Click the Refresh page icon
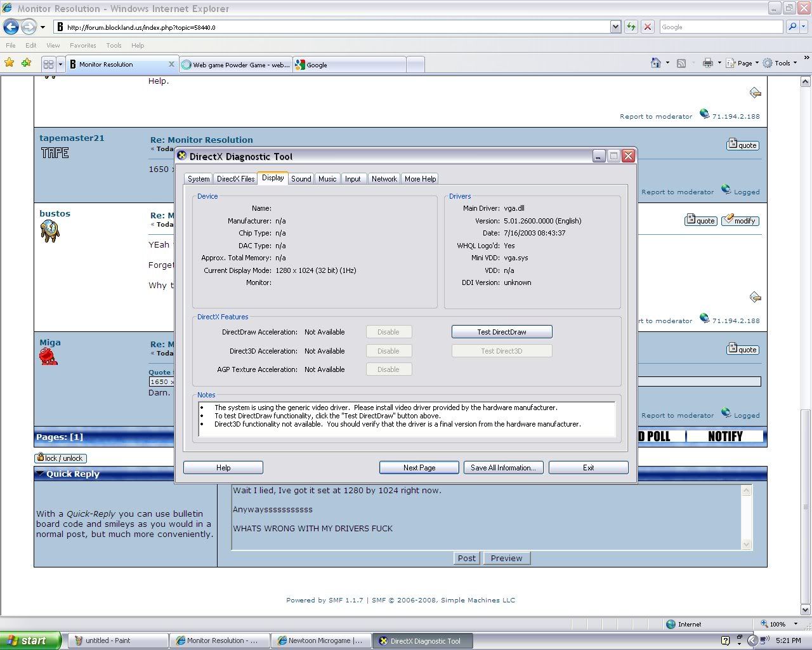Image resolution: width=812 pixels, height=650 pixels. (631, 27)
